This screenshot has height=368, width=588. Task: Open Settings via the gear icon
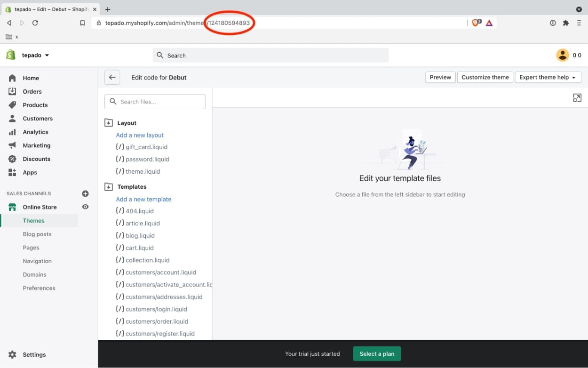pyautogui.click(x=13, y=354)
